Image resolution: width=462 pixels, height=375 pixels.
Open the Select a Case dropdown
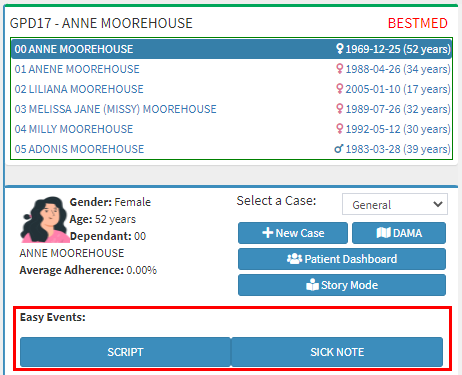coord(395,204)
